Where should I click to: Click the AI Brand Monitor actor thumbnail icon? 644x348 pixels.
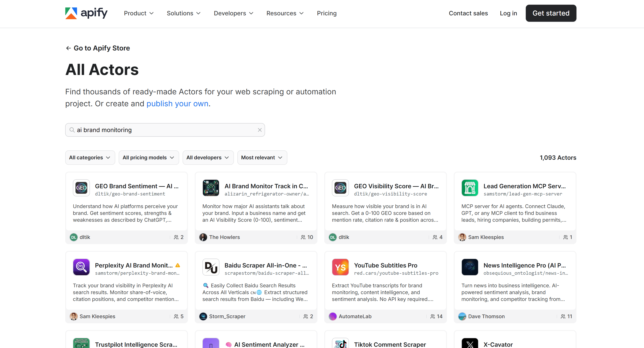[x=210, y=188]
